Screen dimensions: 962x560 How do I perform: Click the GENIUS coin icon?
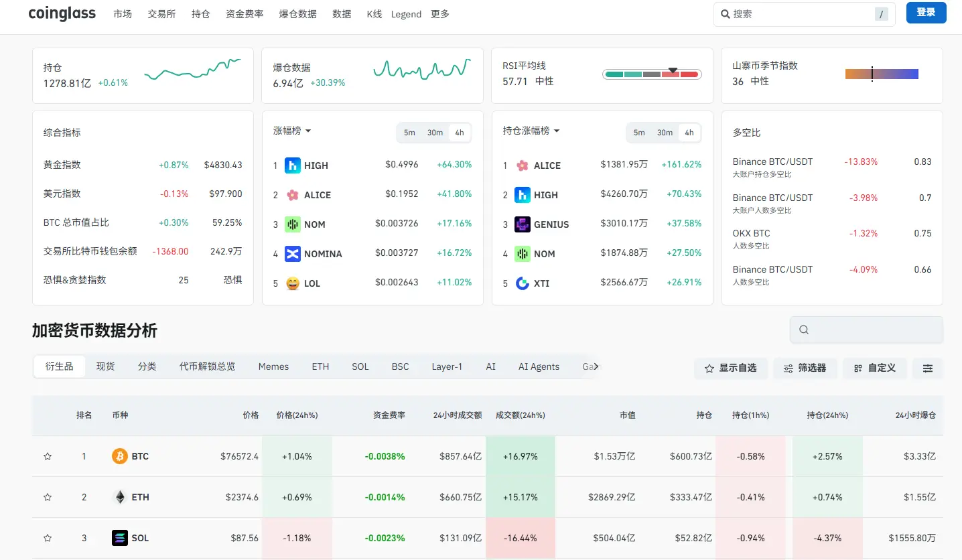click(523, 224)
